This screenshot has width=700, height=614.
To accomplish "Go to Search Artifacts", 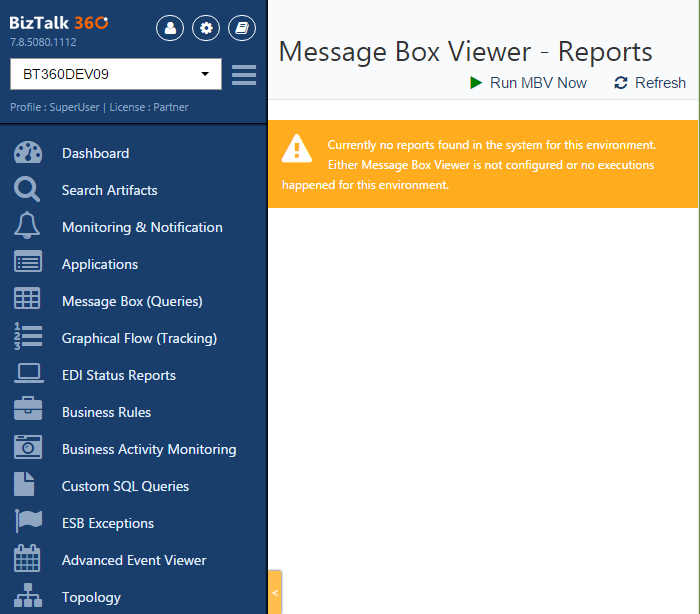I will click(x=109, y=190).
